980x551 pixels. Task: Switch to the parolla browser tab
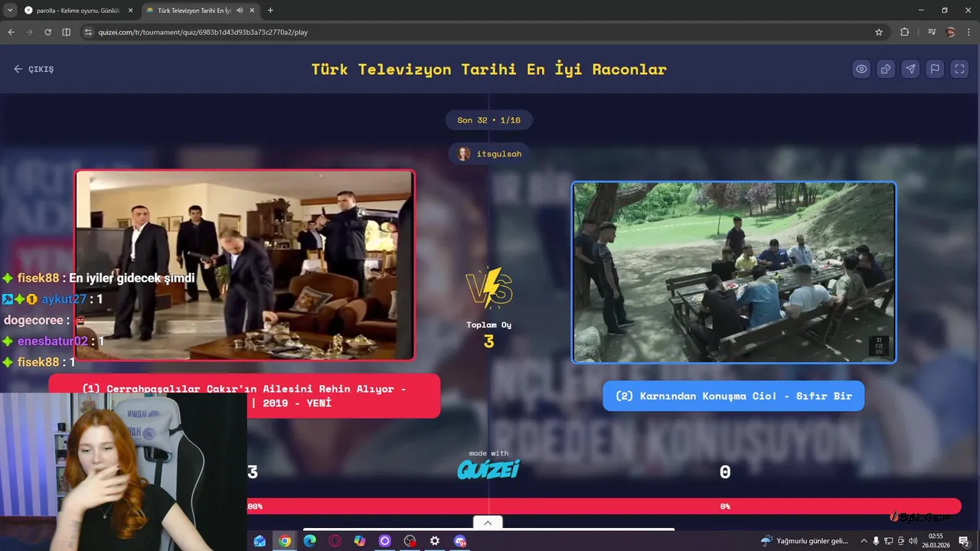[77, 10]
